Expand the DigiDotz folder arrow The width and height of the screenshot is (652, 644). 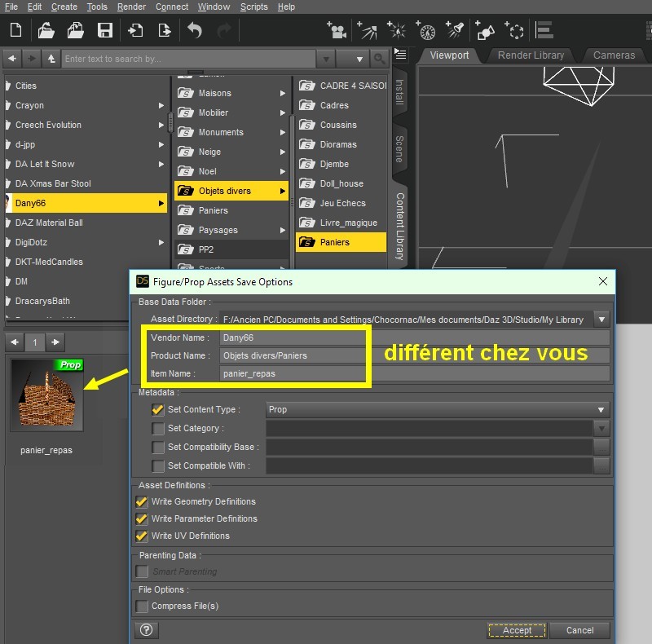pyautogui.click(x=161, y=243)
